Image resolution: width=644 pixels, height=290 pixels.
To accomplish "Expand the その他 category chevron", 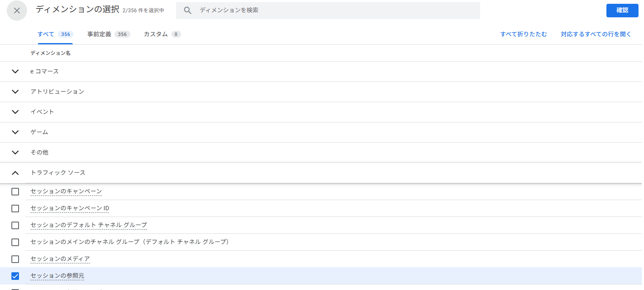I will [x=15, y=152].
